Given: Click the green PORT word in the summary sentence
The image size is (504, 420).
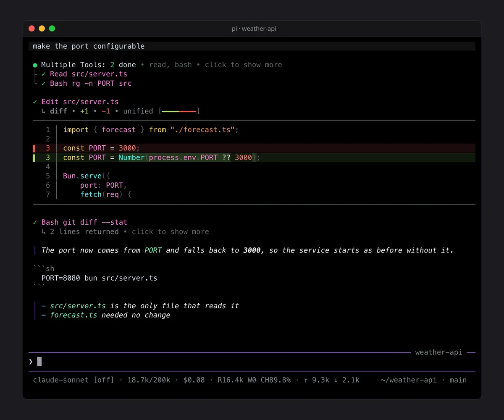Looking at the screenshot, I should click(153, 250).
